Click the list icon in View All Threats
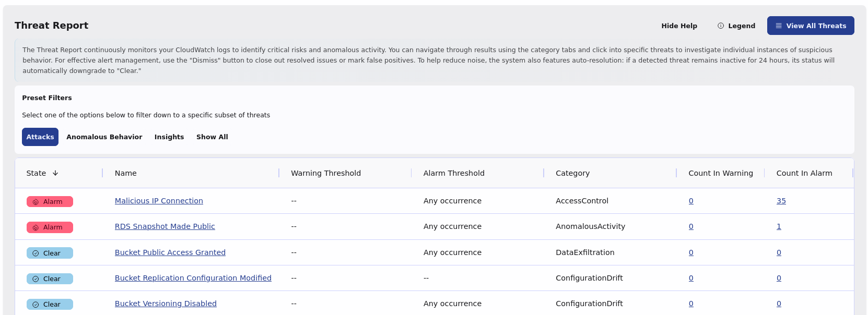This screenshot has width=868, height=315. [x=779, y=26]
